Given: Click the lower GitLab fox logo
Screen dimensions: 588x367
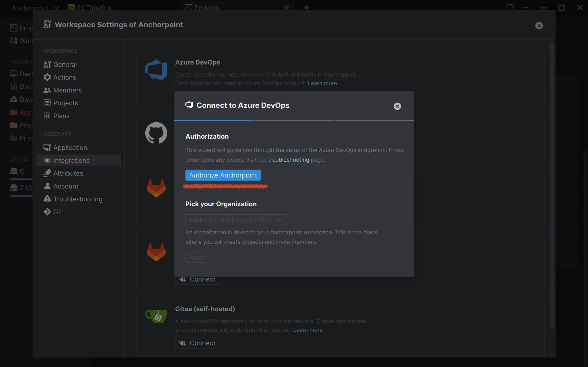Looking at the screenshot, I should [x=156, y=252].
